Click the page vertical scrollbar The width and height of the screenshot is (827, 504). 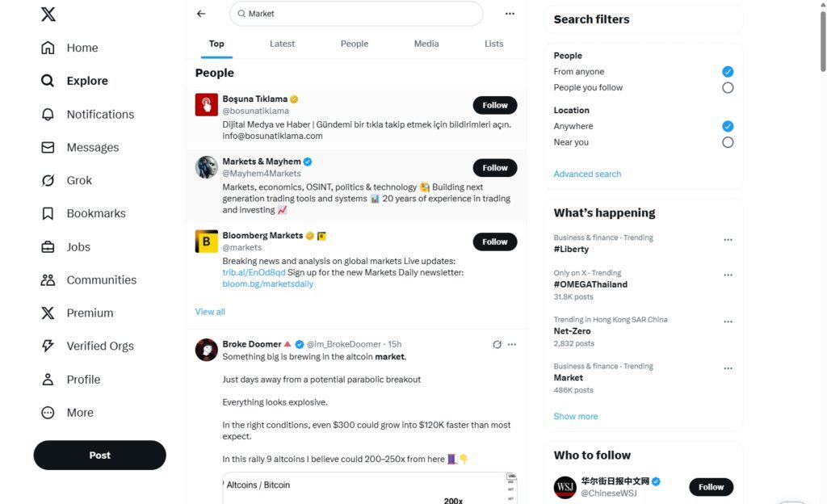pos(823,42)
